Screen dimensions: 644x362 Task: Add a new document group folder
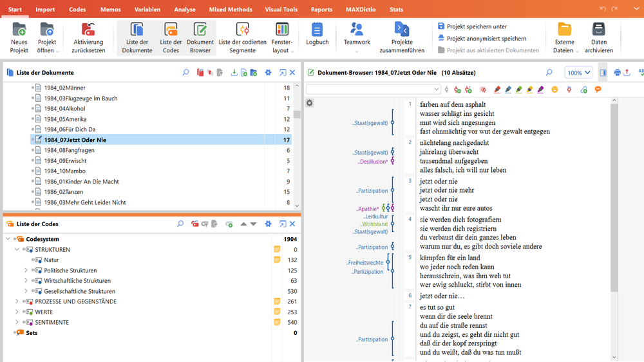tap(253, 73)
